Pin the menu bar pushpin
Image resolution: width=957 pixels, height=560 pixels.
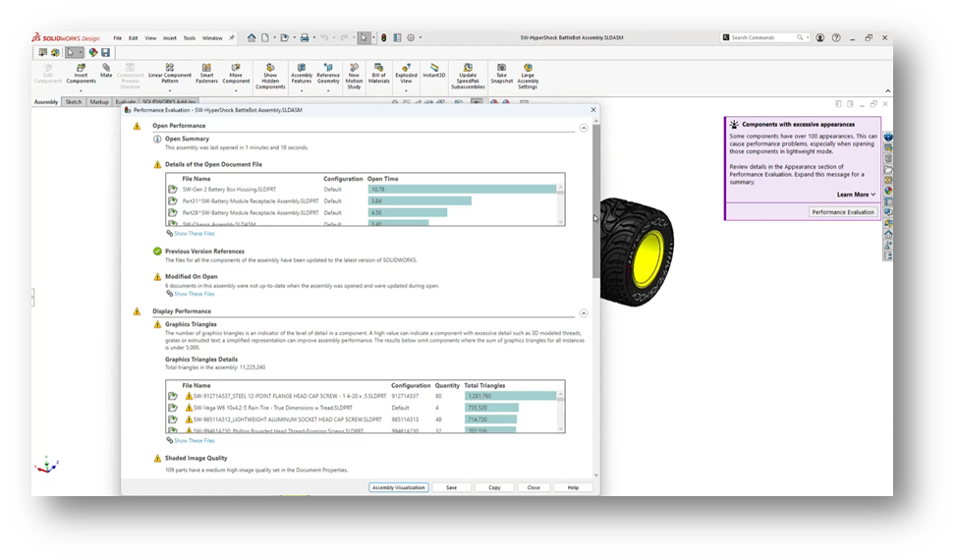click(x=232, y=37)
